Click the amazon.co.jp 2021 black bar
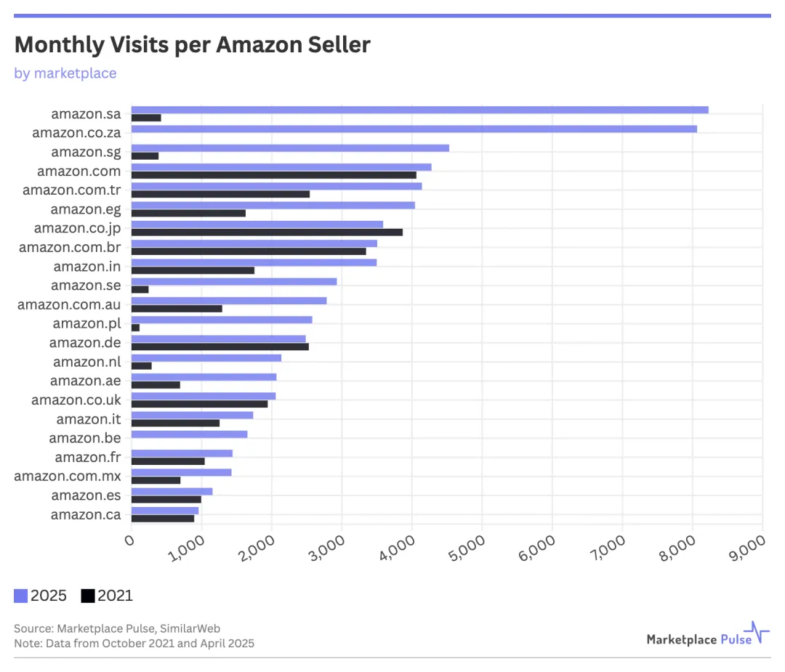The width and height of the screenshot is (785, 672). click(x=267, y=232)
